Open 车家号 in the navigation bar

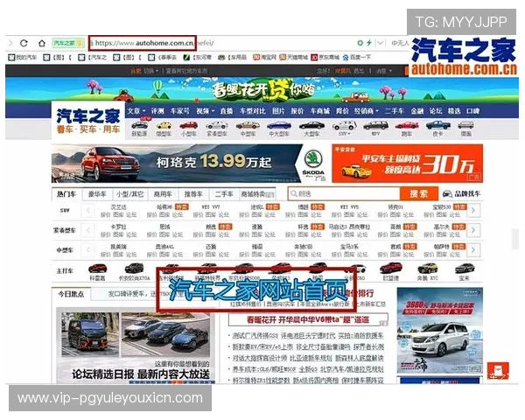pyautogui.click(x=179, y=111)
